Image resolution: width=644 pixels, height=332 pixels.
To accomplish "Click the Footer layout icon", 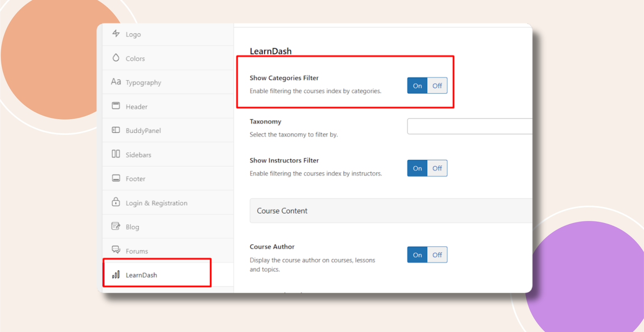I will tap(116, 178).
